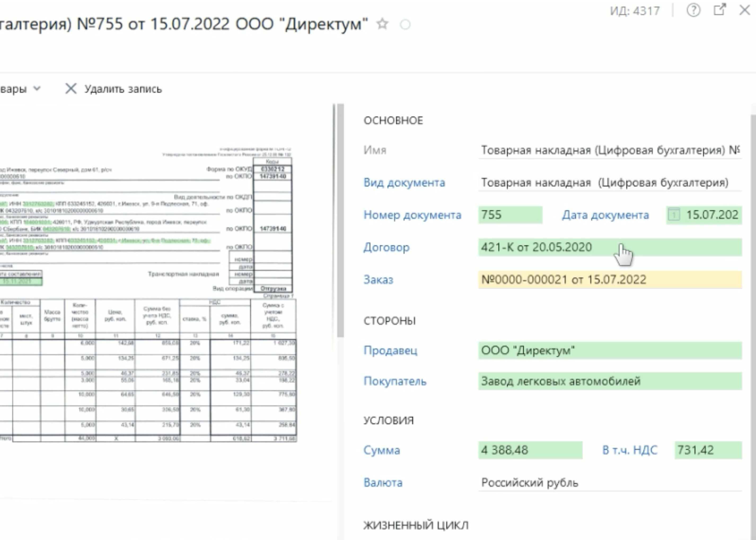The image size is (756, 540).
Task: Edit the VAT field 731,42
Action: tap(708, 450)
